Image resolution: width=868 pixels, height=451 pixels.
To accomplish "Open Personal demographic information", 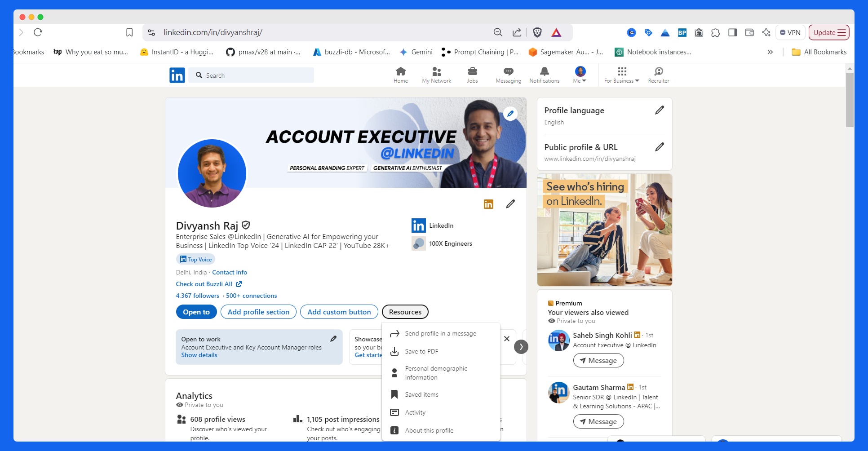I will click(441, 373).
